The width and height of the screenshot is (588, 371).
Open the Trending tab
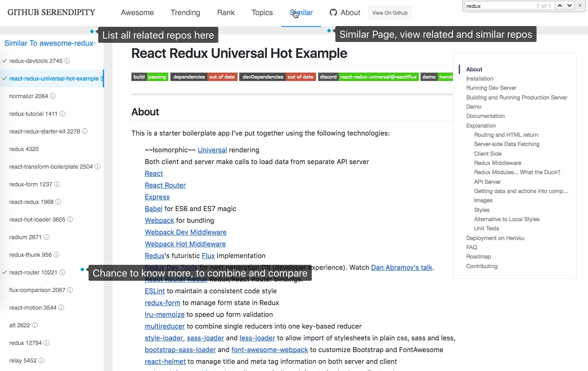(x=186, y=13)
